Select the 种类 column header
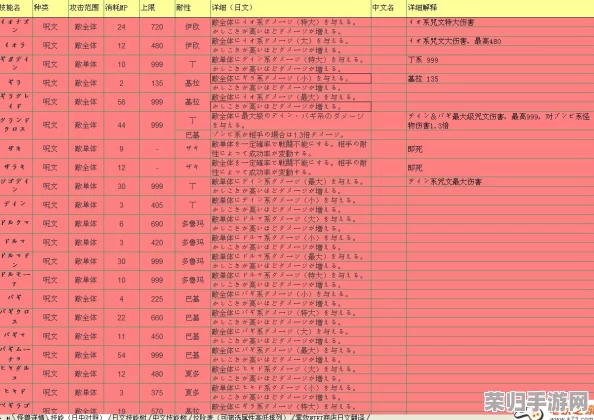This screenshot has height=420, width=594. pos(50,8)
